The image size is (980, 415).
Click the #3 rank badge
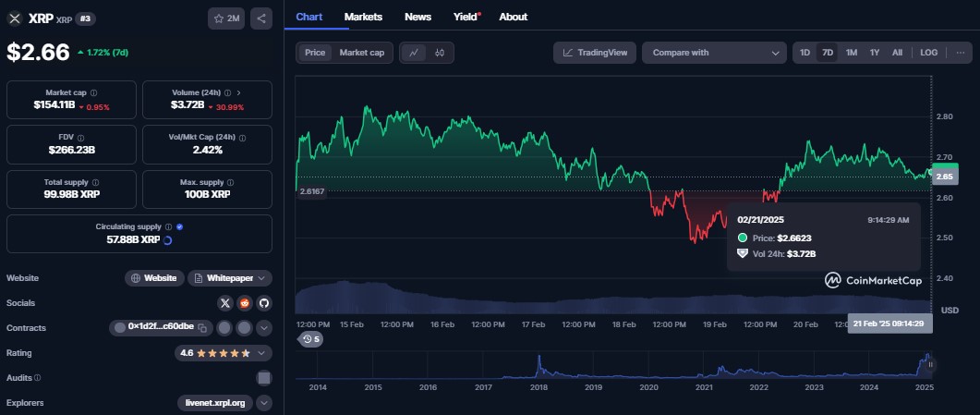[85, 18]
